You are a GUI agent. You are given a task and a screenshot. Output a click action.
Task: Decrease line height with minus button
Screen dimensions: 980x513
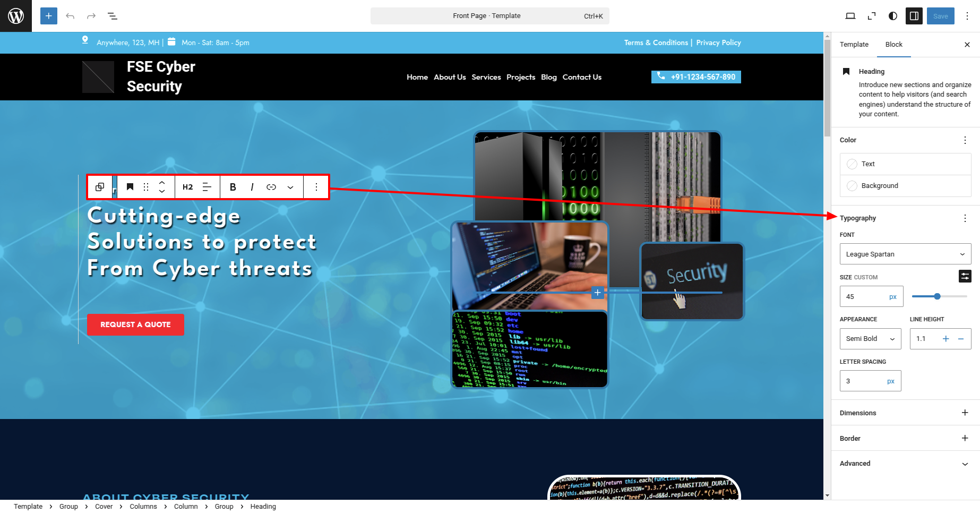tap(961, 339)
